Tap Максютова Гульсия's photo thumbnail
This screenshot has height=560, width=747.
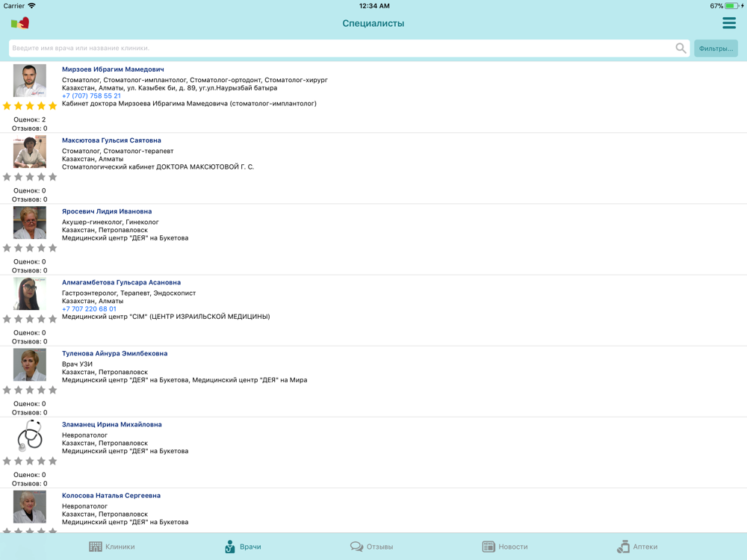[30, 152]
